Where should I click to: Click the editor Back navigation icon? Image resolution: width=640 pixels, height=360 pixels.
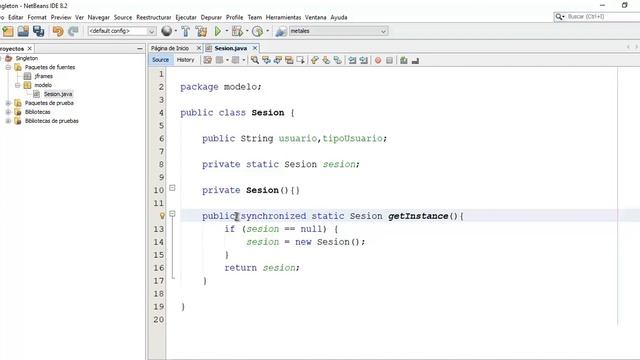click(x=220, y=60)
